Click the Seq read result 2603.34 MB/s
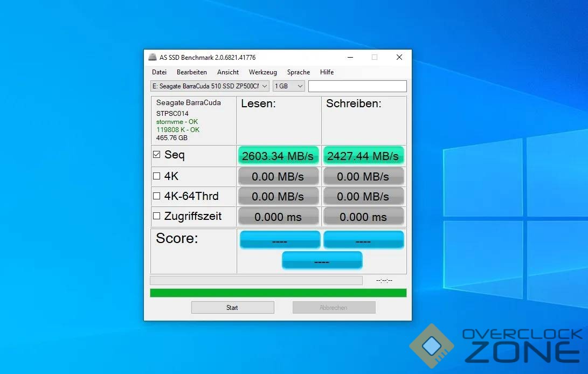588x374 pixels. click(x=278, y=156)
